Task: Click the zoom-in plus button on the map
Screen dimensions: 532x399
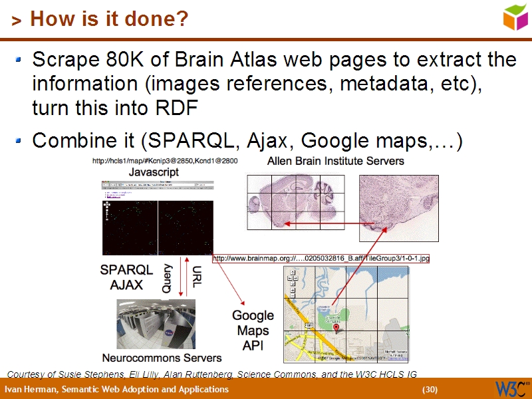Action: pos(293,290)
